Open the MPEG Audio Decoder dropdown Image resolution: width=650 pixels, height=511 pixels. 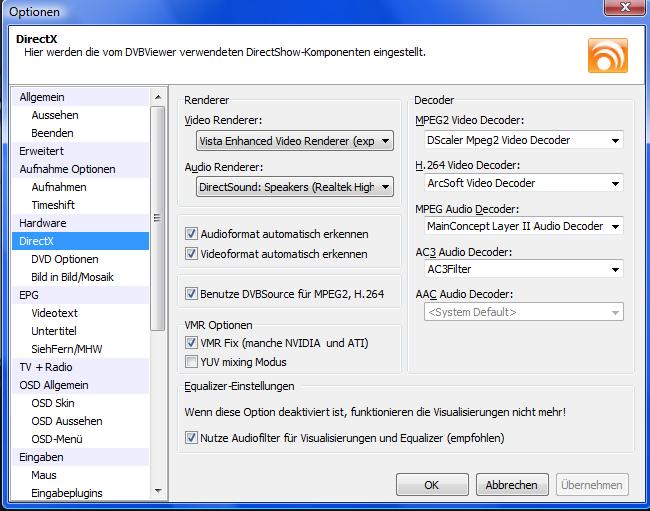click(524, 226)
